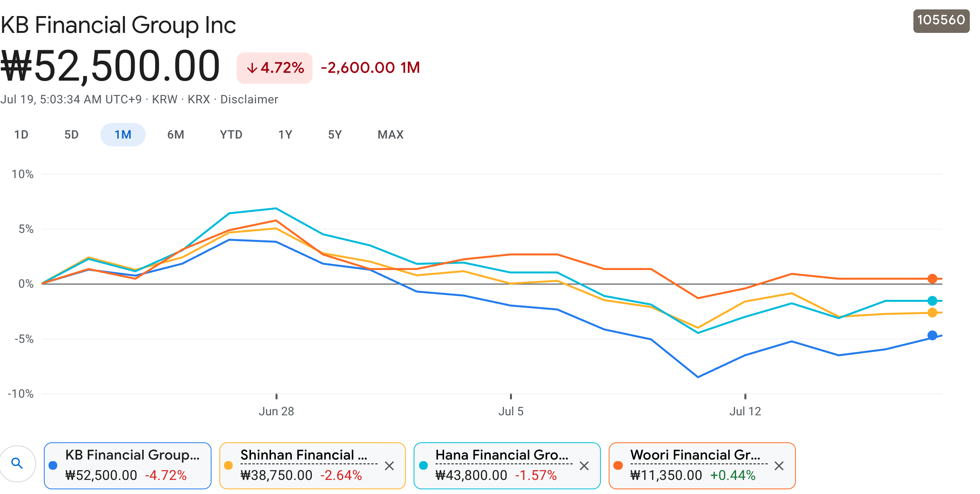
Task: Click Shinhan's -2.64% change value
Action: pos(341,476)
